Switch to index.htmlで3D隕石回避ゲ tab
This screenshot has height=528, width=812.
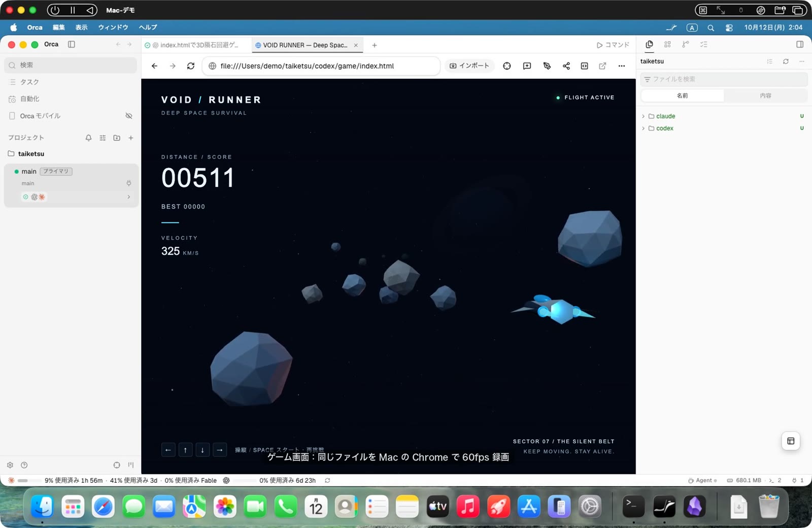(x=196, y=45)
